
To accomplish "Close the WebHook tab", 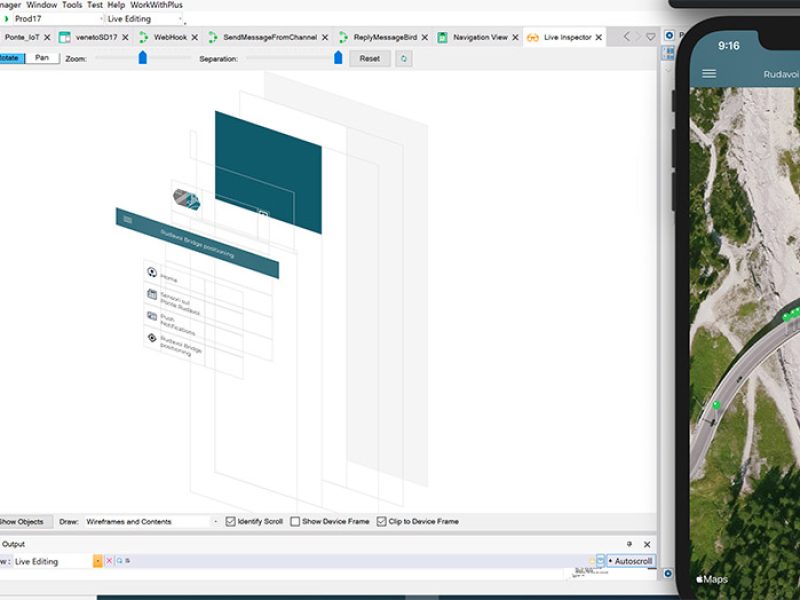I will click(194, 37).
